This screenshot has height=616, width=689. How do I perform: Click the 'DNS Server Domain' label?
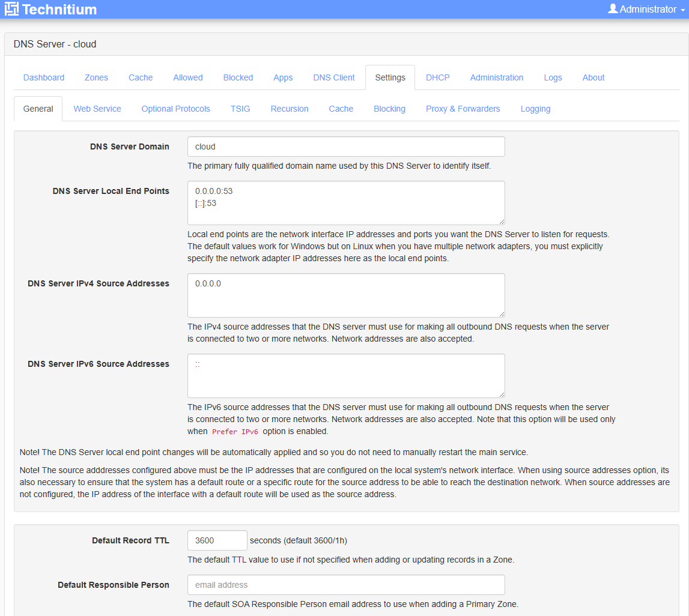(130, 146)
